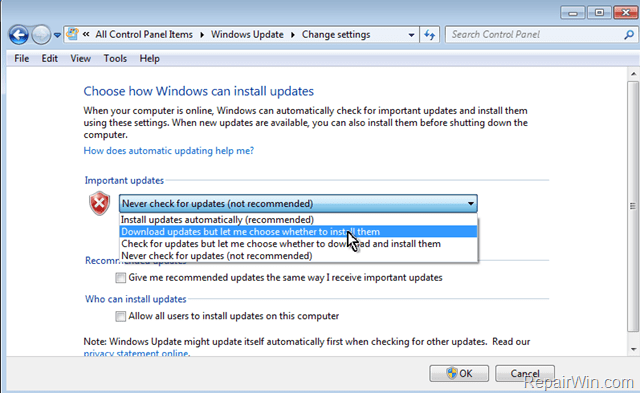Confirm with the OK button

point(459,373)
